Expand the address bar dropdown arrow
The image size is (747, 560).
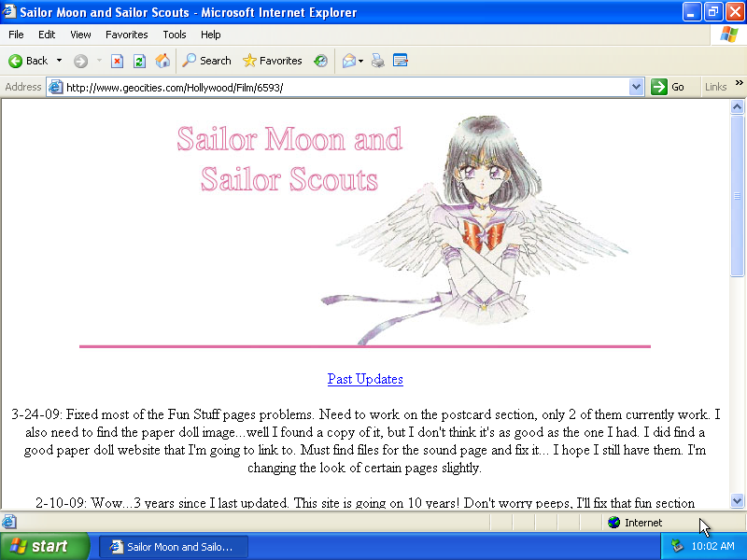click(636, 87)
